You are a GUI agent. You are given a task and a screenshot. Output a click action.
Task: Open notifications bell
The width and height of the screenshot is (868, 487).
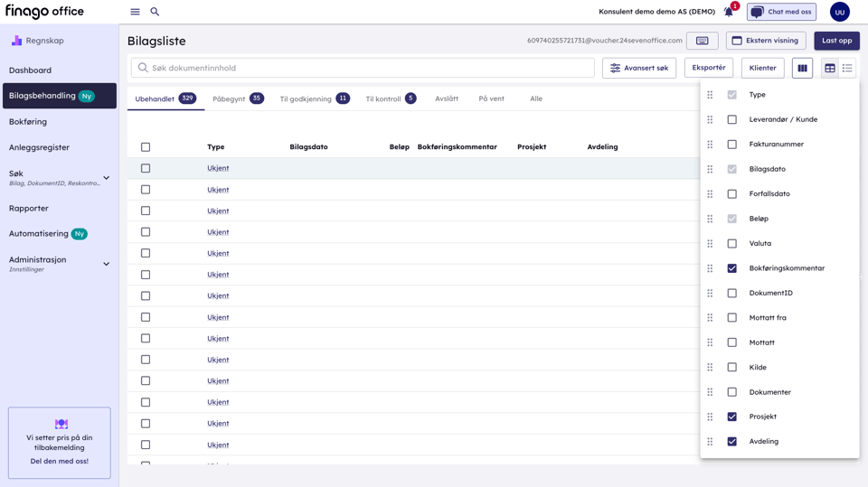pyautogui.click(x=729, y=12)
